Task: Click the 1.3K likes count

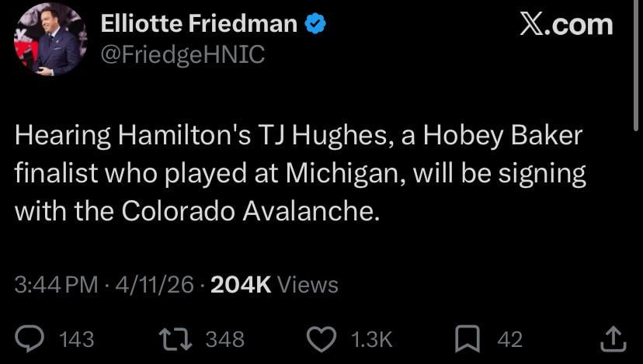Action: (371, 339)
